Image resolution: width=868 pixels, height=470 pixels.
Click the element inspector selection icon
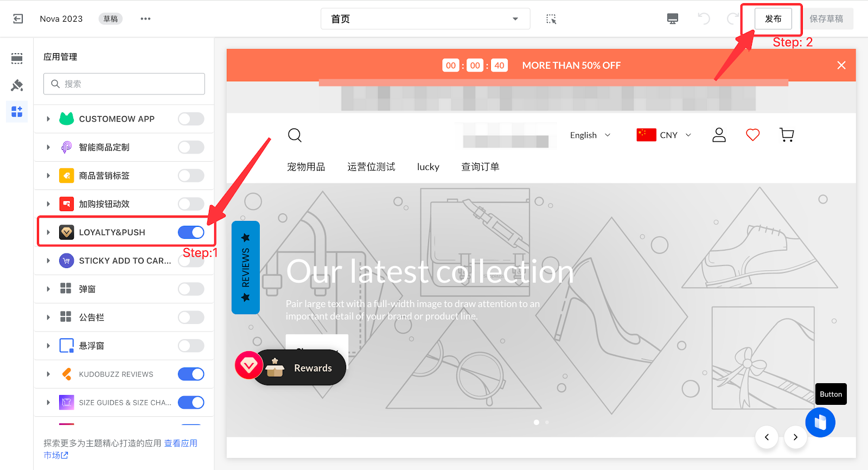coord(551,19)
